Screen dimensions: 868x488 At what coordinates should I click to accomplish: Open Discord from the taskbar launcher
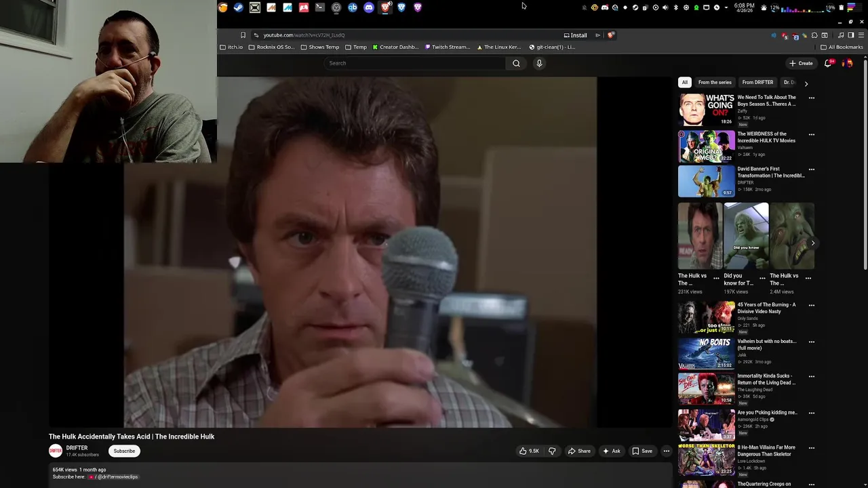coord(369,7)
